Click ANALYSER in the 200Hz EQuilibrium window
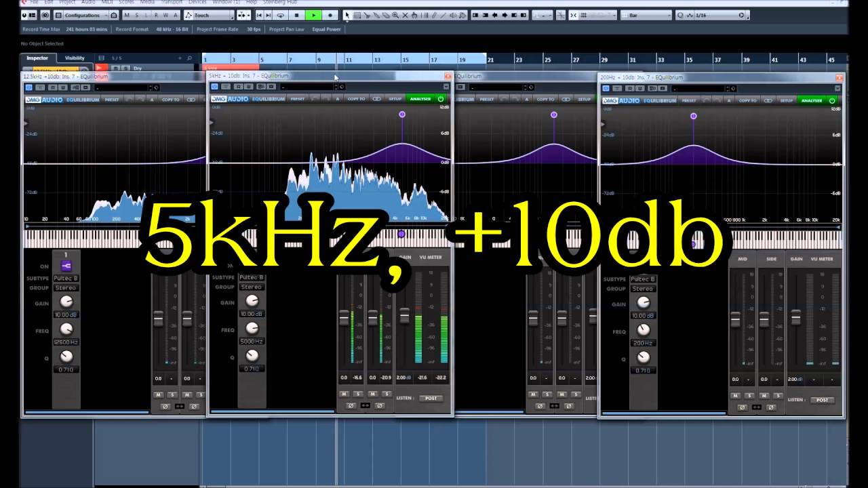The height and width of the screenshot is (488, 868). click(x=812, y=100)
